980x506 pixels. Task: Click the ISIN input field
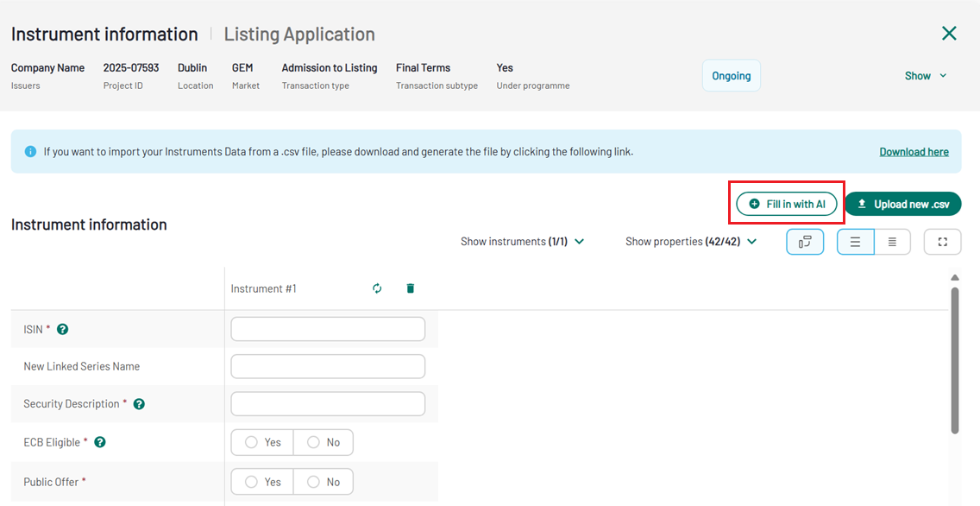coord(328,329)
